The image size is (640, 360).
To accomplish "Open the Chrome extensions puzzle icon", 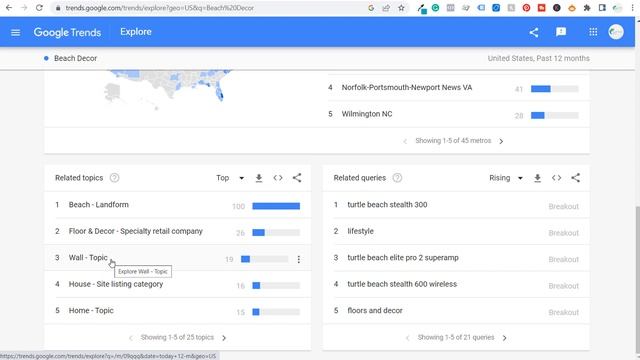I will tap(587, 8).
